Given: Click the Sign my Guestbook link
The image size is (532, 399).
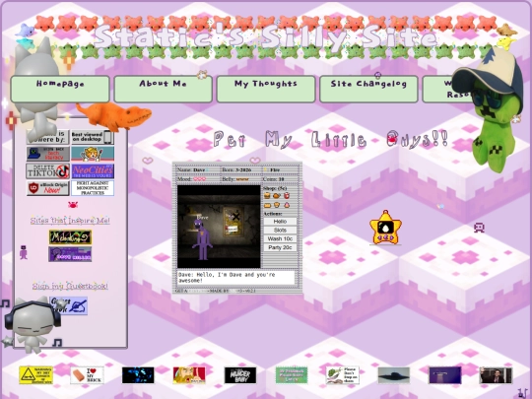Looking at the screenshot, I should click(70, 286).
